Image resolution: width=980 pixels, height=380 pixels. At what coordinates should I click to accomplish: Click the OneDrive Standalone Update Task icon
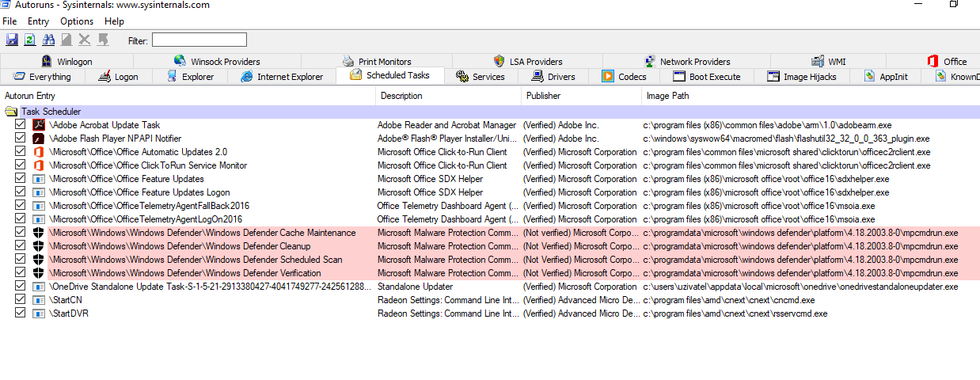(x=39, y=287)
